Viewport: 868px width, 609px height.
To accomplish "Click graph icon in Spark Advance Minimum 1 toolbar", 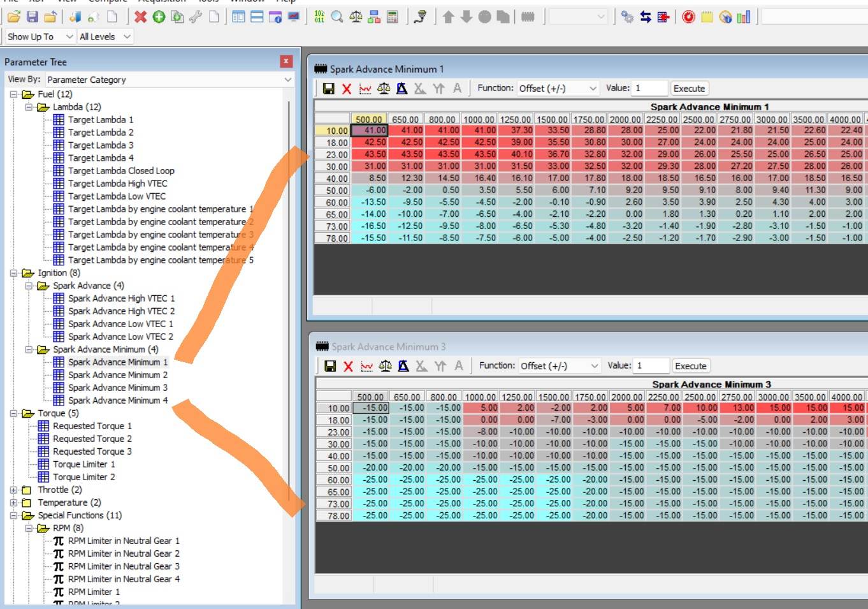I will (x=365, y=89).
